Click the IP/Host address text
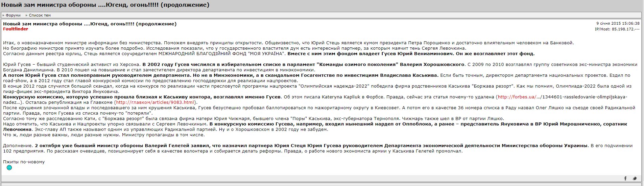 pos(617,29)
